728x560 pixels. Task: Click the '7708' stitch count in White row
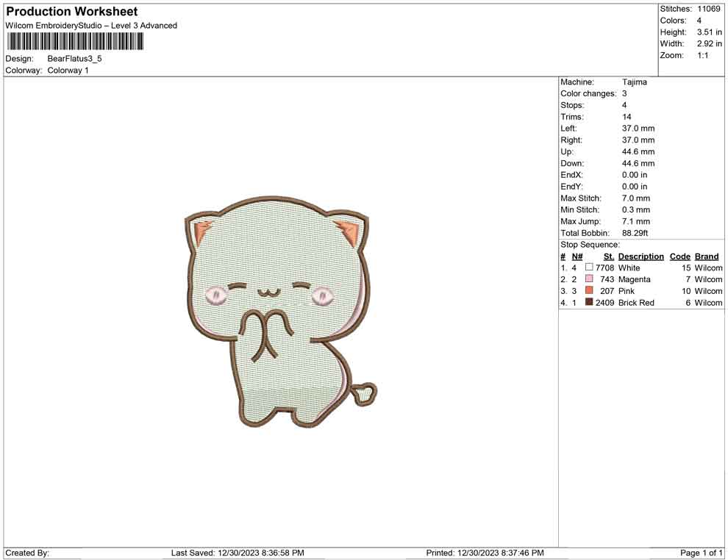coord(604,268)
